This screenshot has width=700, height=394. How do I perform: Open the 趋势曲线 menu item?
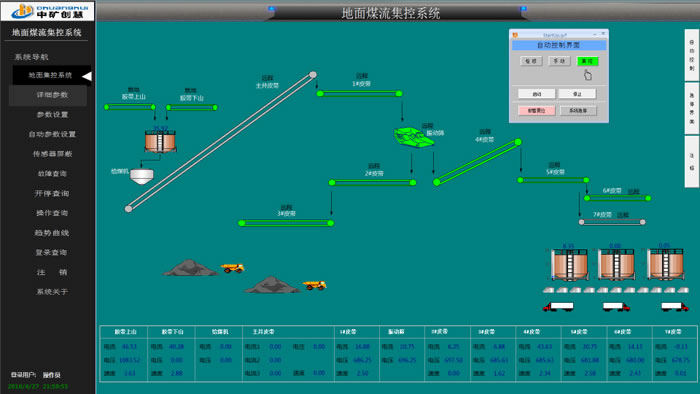pyautogui.click(x=52, y=232)
